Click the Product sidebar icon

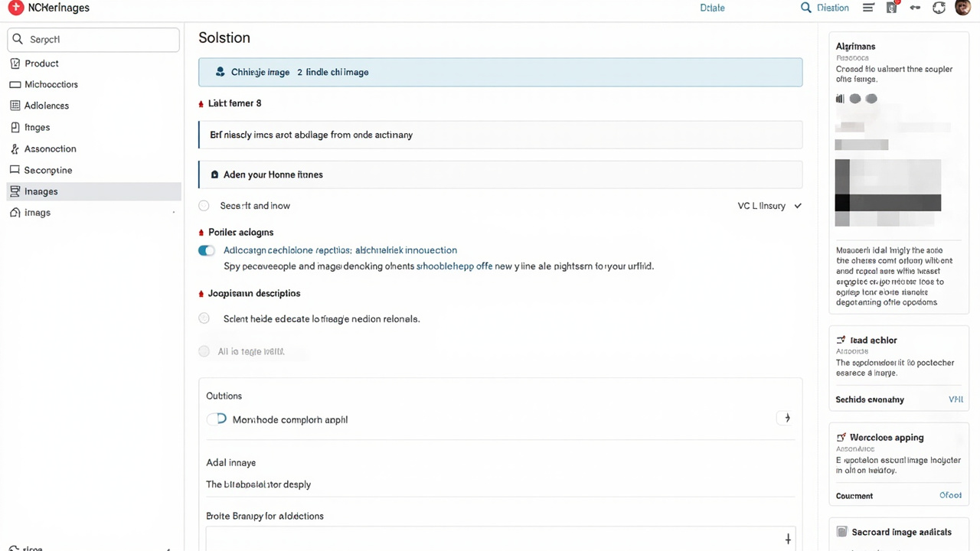point(15,64)
